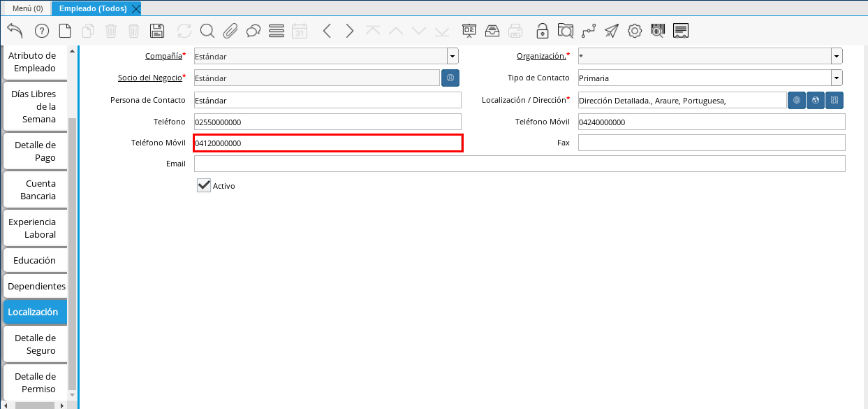The image size is (868, 409).
Task: Open the Detalle de Permiso side tab
Action: [35, 382]
